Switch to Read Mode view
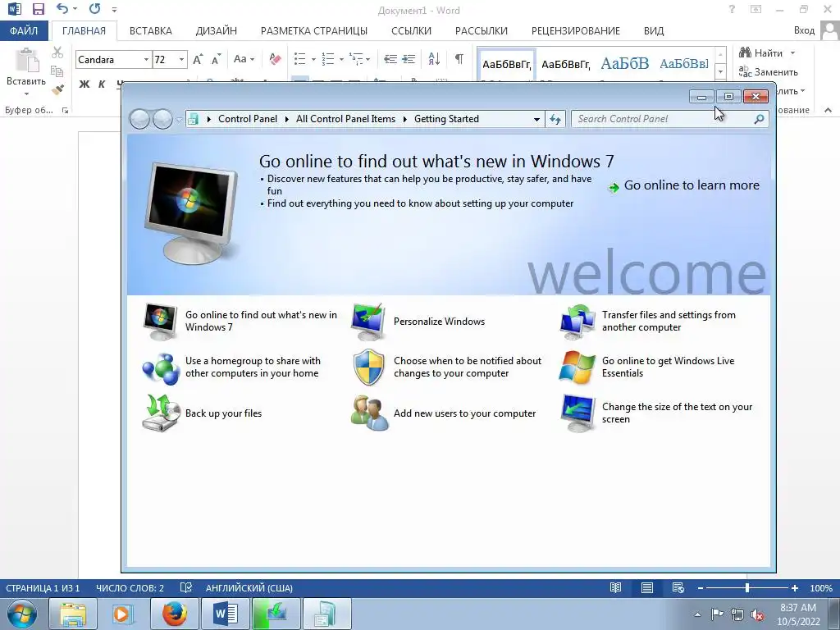The image size is (840, 630). (x=615, y=587)
